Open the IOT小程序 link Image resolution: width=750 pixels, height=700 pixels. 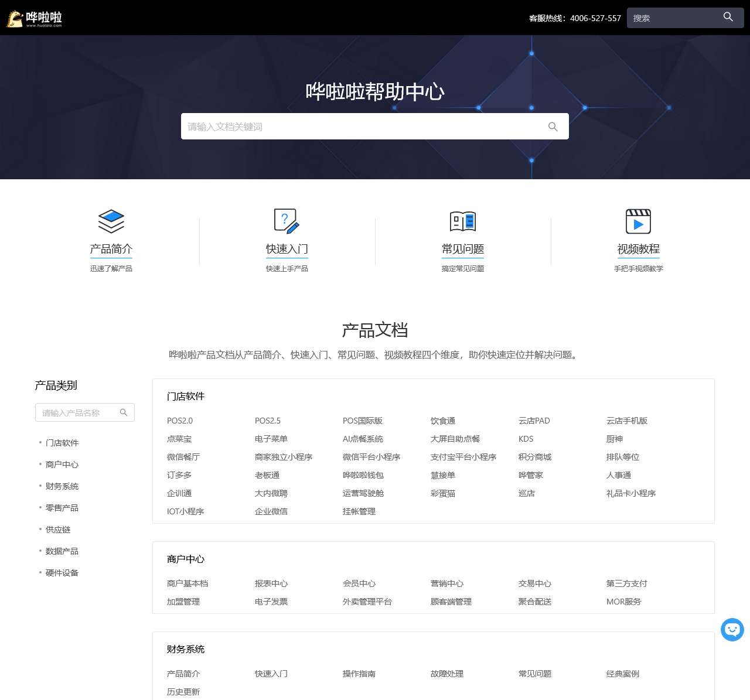point(186,511)
